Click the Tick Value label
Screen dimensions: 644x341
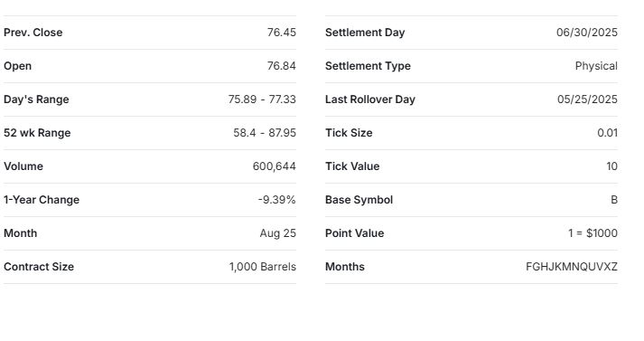pos(352,166)
